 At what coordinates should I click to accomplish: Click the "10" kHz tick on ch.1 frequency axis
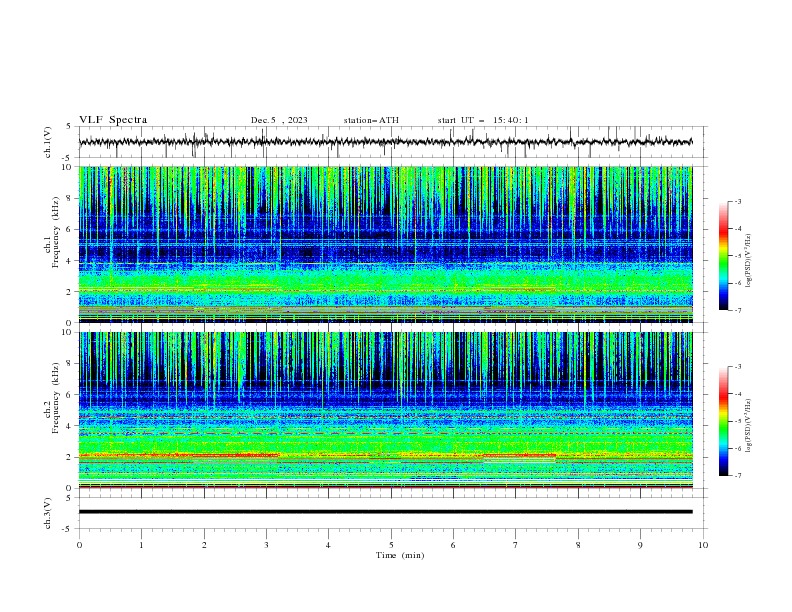tap(68, 167)
